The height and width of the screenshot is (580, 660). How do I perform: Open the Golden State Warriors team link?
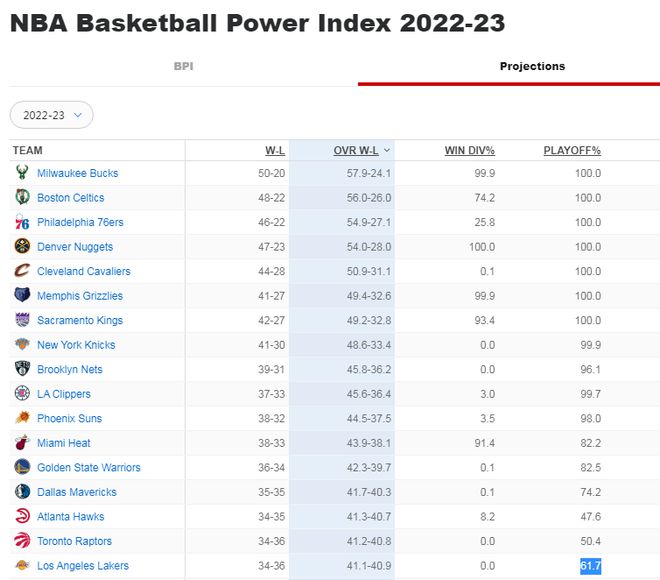click(x=89, y=467)
